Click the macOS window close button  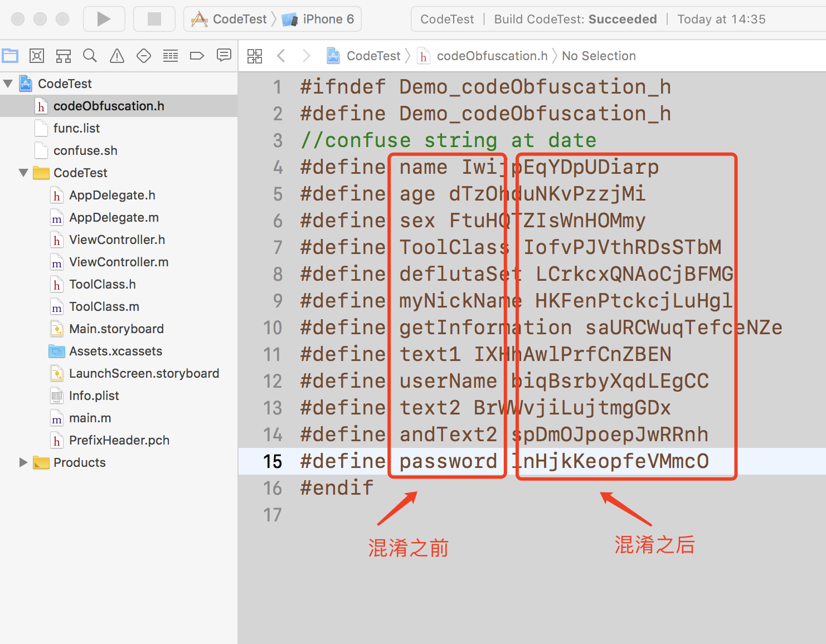click(18, 19)
